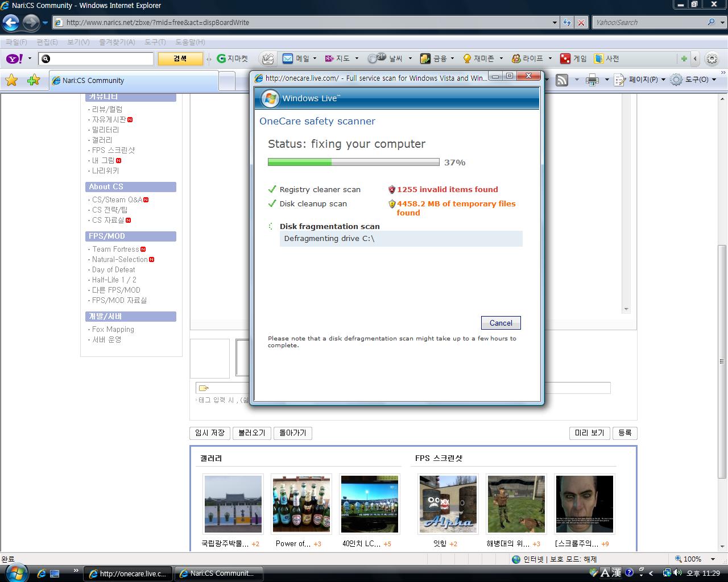This screenshot has height=582, width=728.
Task: Open the 날씨 weather toolbar icon
Action: pyautogui.click(x=385, y=59)
